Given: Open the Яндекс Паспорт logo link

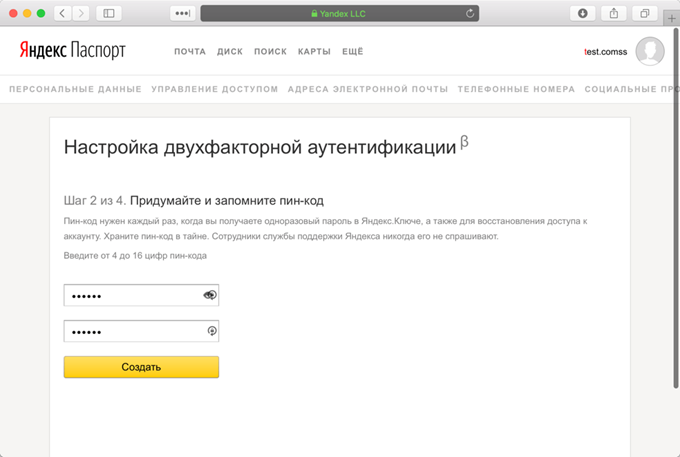Looking at the screenshot, I should [x=72, y=50].
